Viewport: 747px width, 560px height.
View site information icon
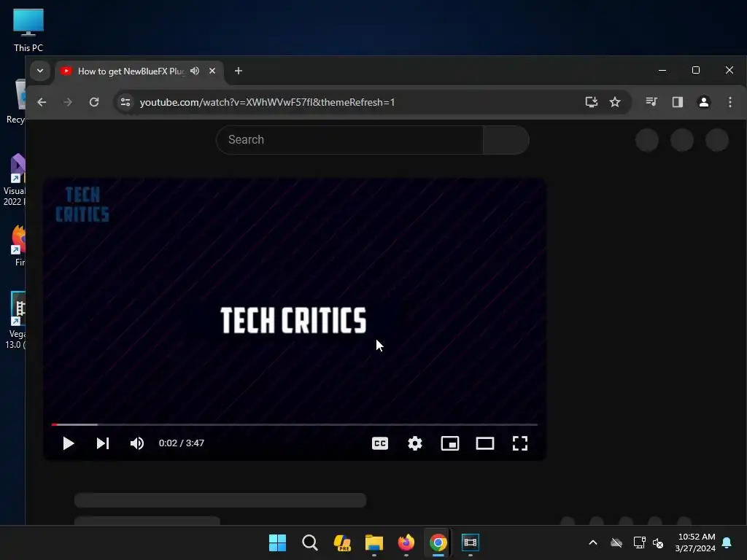tap(125, 102)
